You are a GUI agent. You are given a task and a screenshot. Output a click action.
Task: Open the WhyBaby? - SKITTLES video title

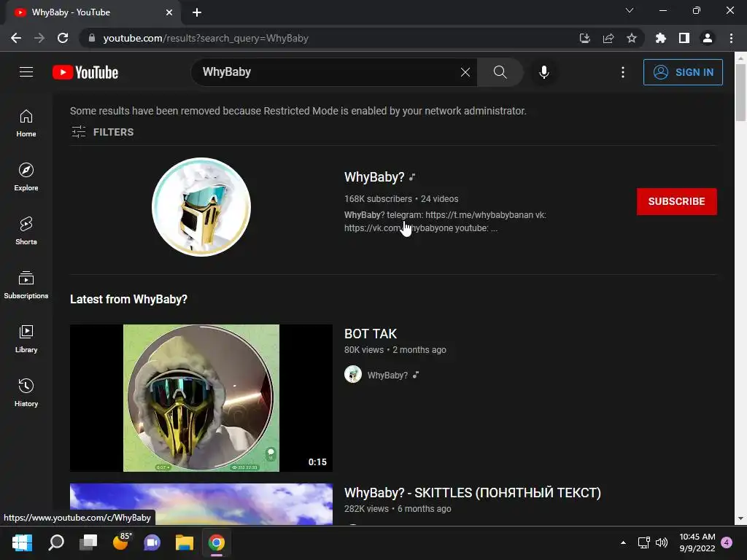click(x=473, y=492)
